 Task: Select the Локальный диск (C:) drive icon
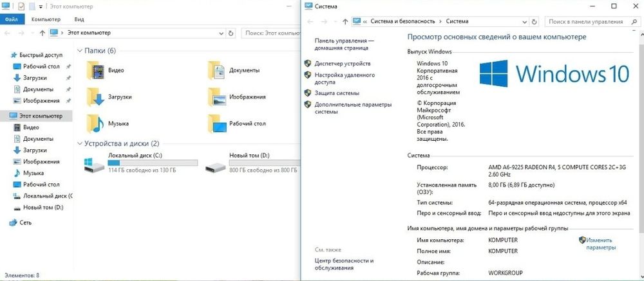(x=94, y=165)
